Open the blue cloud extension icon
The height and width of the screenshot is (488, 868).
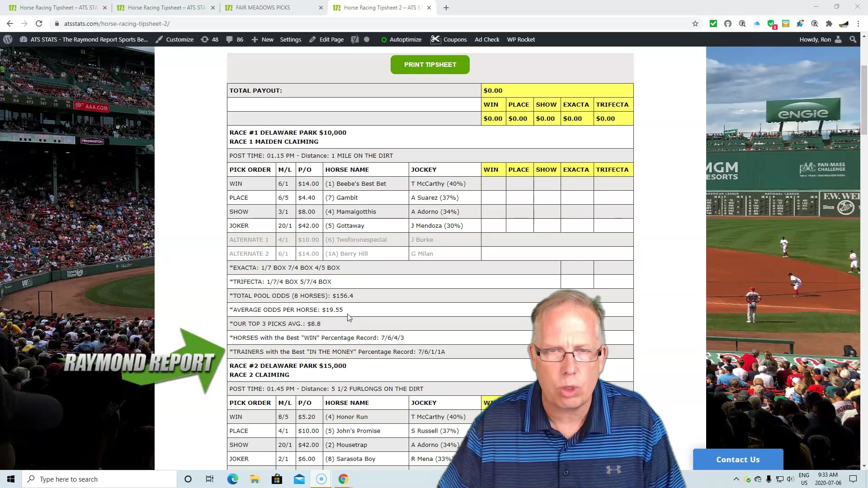757,23
